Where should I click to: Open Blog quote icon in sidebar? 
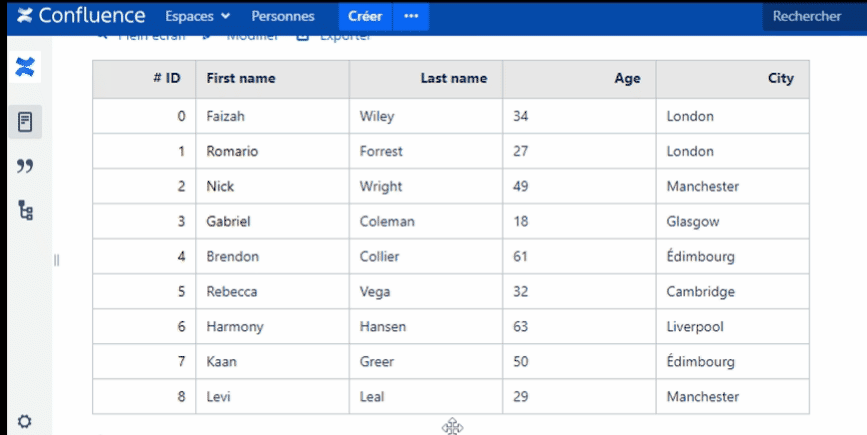(x=25, y=166)
